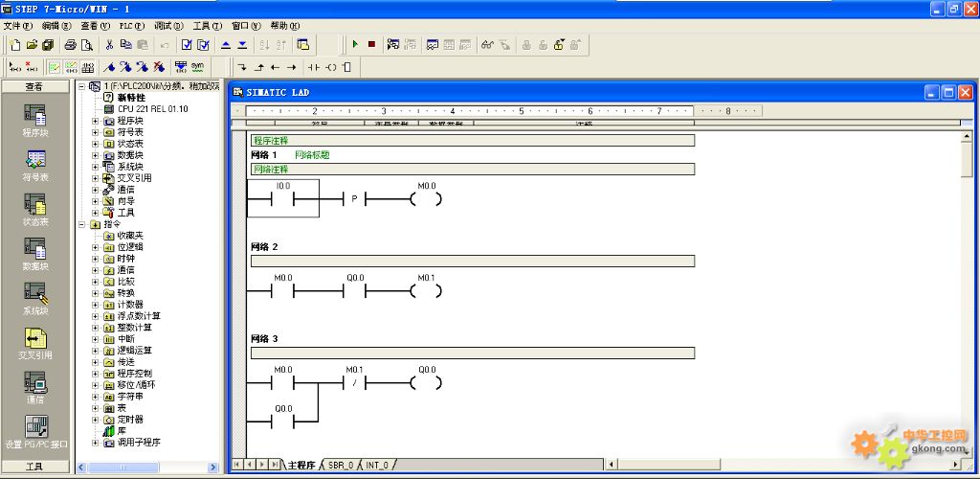Open 数据块 in the navigation bar

click(x=35, y=255)
